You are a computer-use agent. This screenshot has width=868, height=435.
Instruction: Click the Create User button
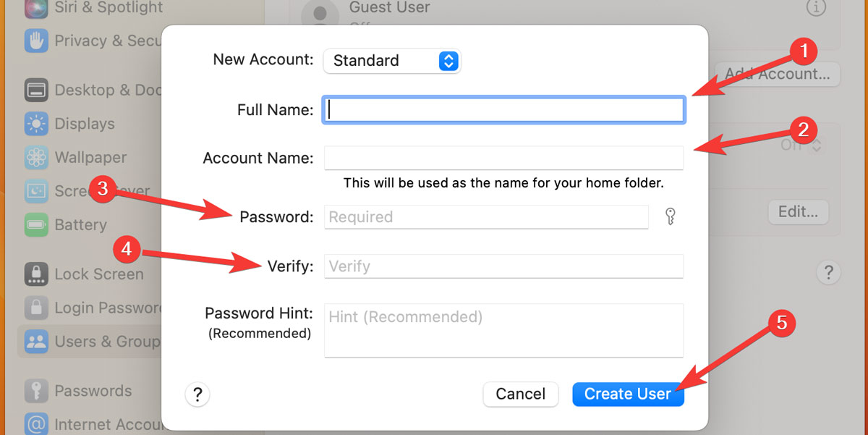coord(628,394)
